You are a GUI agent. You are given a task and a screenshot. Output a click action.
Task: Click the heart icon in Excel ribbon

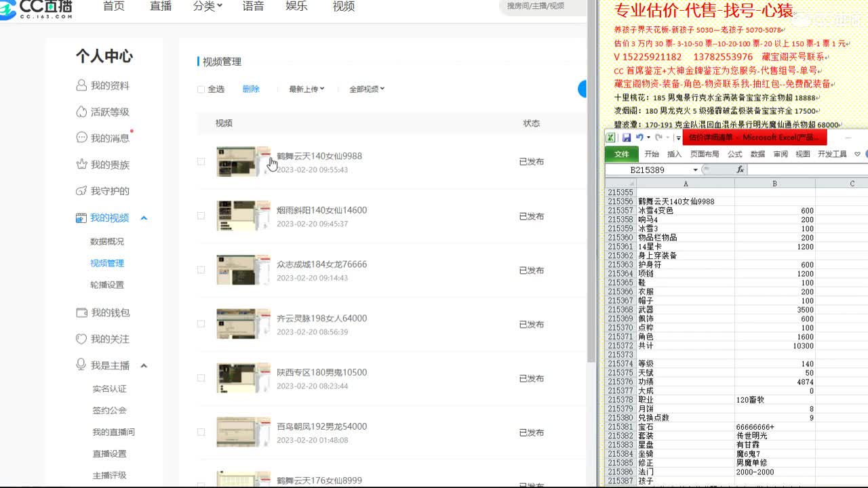pos(857,154)
